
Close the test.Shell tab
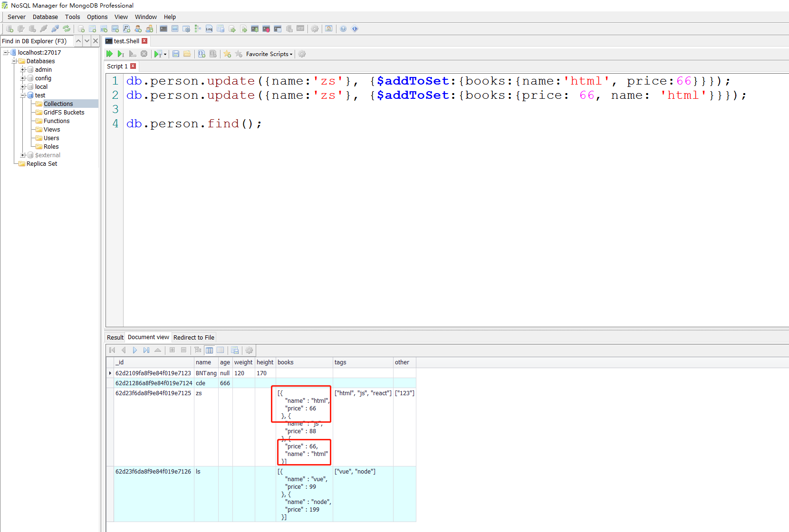click(144, 41)
